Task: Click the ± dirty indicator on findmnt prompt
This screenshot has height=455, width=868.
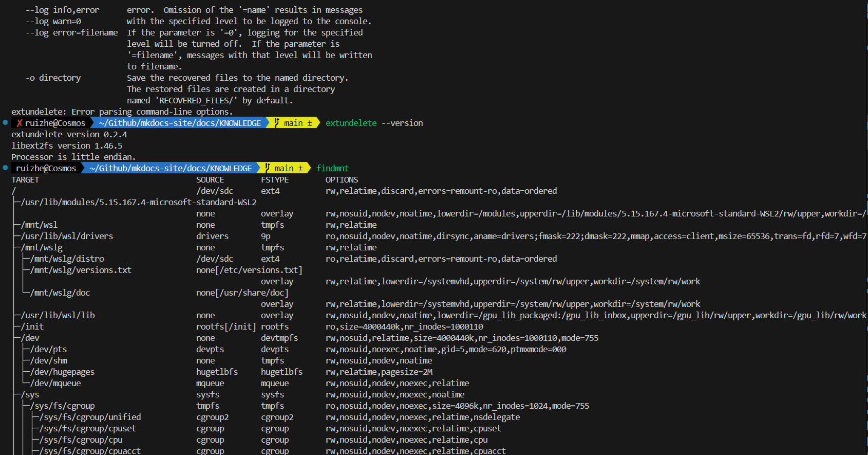Action: 300,169
